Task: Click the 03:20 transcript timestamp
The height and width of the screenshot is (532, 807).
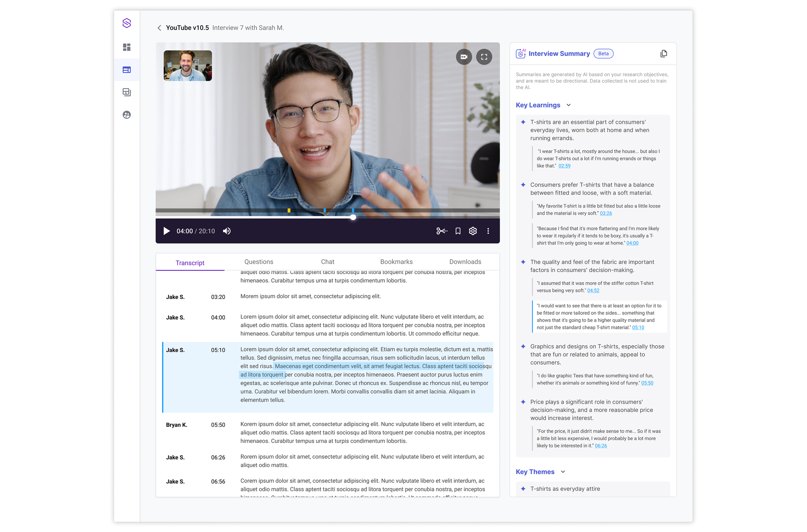Action: pos(218,297)
